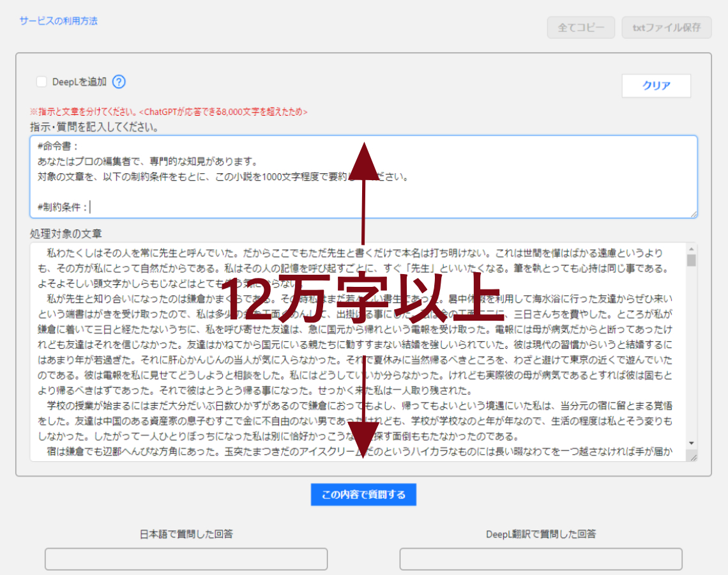
Task: Open the サービスの利用方法 link
Action: click(58, 20)
